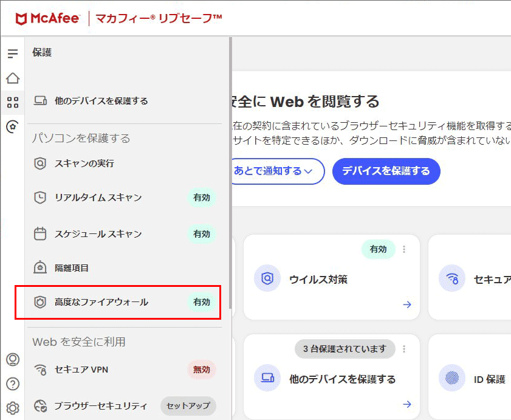
Task: Click the ウイルス対策 card shield icon
Action: tap(267, 278)
